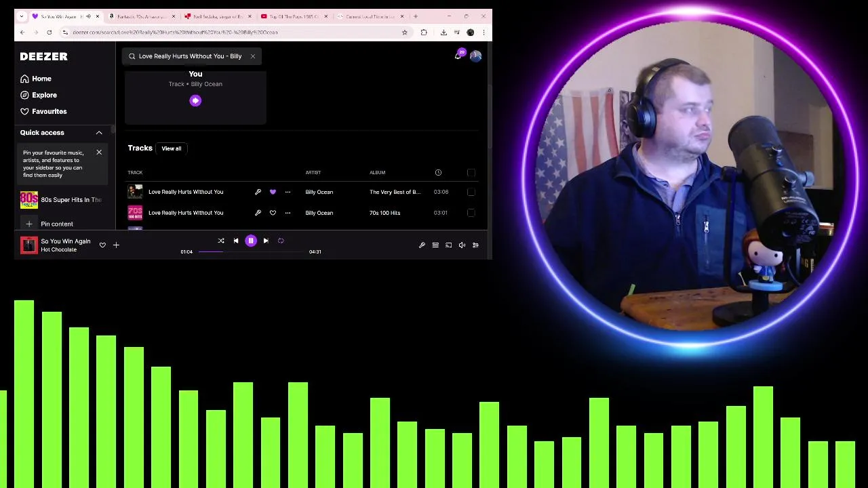Open the notifications bell
The width and height of the screenshot is (868, 488).
click(x=458, y=56)
